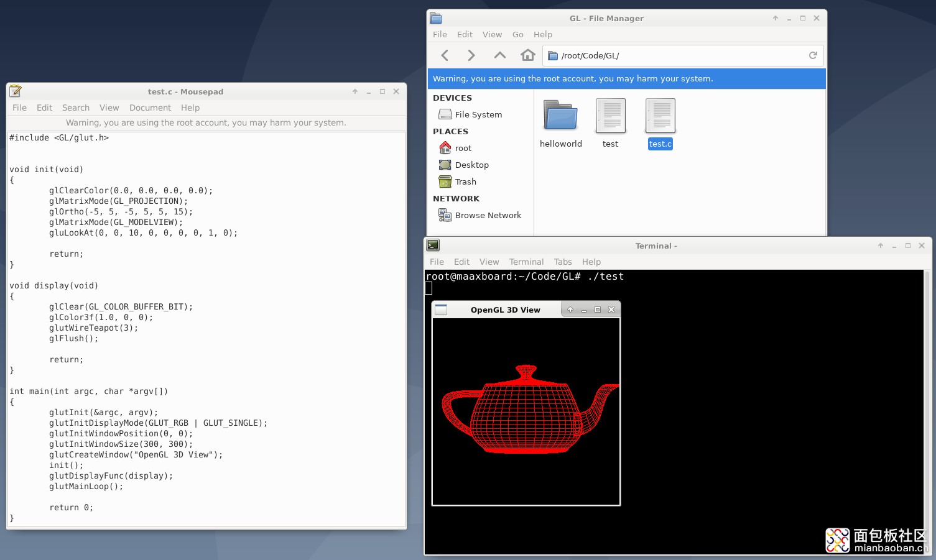The width and height of the screenshot is (936, 560).
Task: Shade the OpenGL 3D View window
Action: 570,310
